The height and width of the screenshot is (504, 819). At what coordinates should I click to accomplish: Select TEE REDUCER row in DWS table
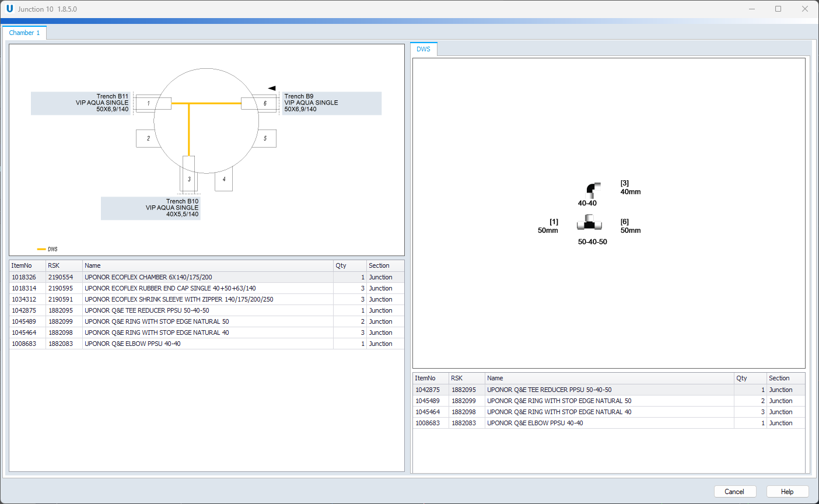pyautogui.click(x=609, y=390)
